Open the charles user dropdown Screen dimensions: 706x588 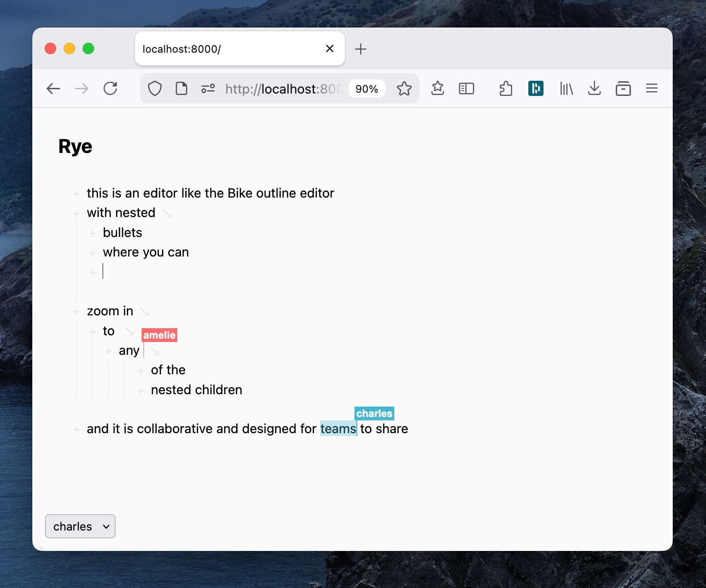[x=80, y=526]
